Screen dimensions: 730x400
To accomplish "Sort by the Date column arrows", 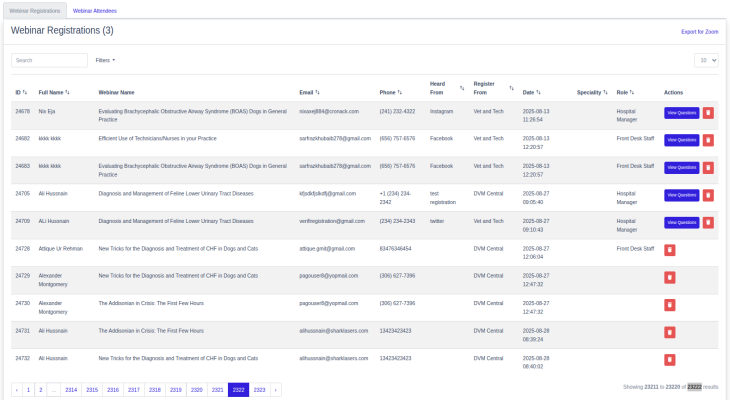I will click(x=541, y=92).
